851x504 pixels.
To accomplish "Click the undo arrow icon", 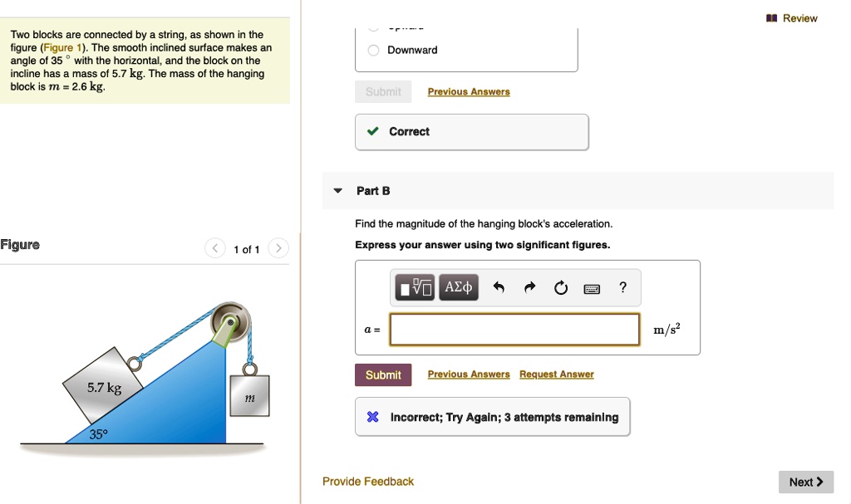I will tap(499, 288).
